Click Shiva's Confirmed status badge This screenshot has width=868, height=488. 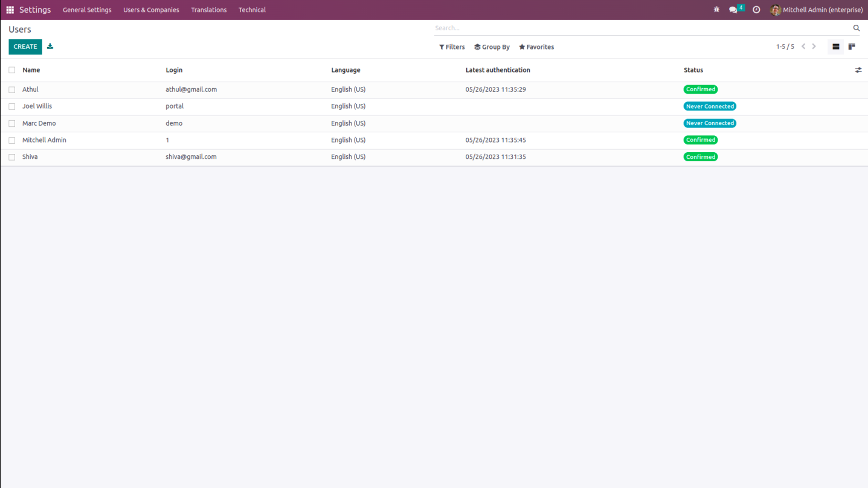coord(701,157)
